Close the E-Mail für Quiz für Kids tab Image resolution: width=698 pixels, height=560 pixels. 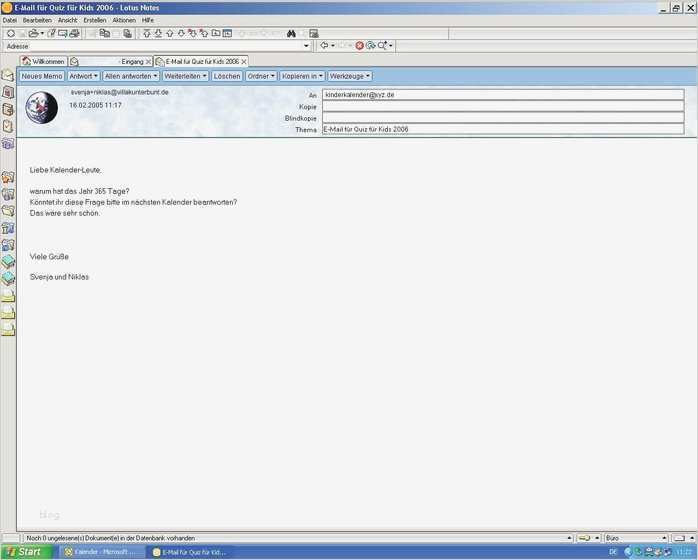pos(244,62)
